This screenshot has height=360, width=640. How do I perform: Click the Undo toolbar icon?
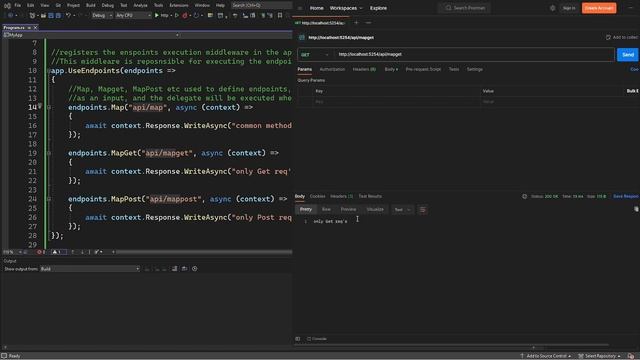click(69, 16)
